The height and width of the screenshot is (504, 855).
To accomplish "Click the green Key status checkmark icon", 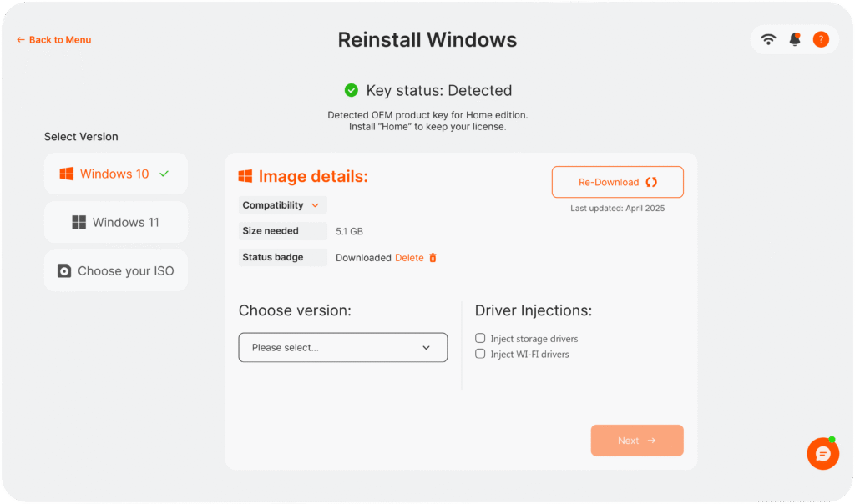I will 352,90.
